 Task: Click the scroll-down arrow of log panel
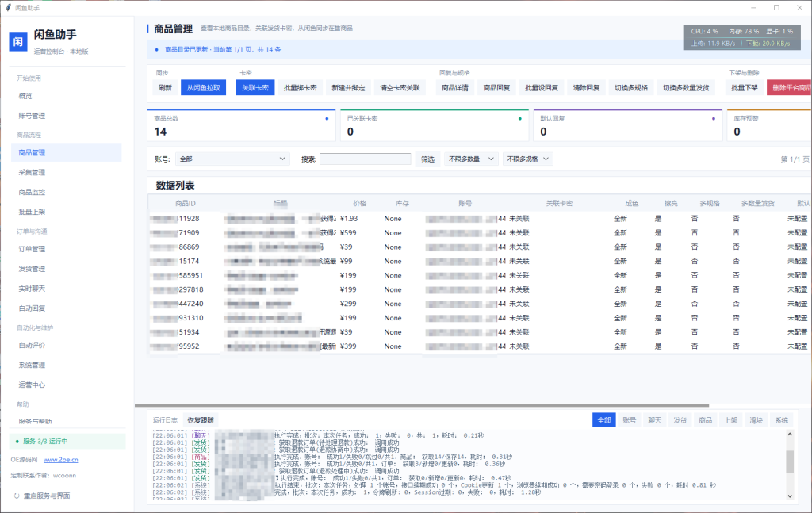[790, 496]
